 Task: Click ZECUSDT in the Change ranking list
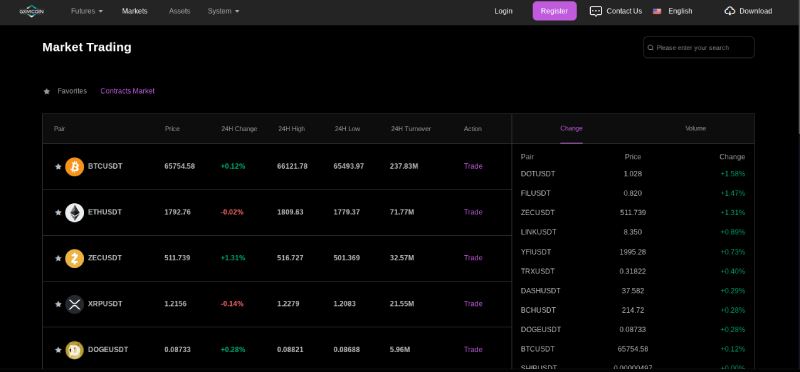click(x=633, y=213)
